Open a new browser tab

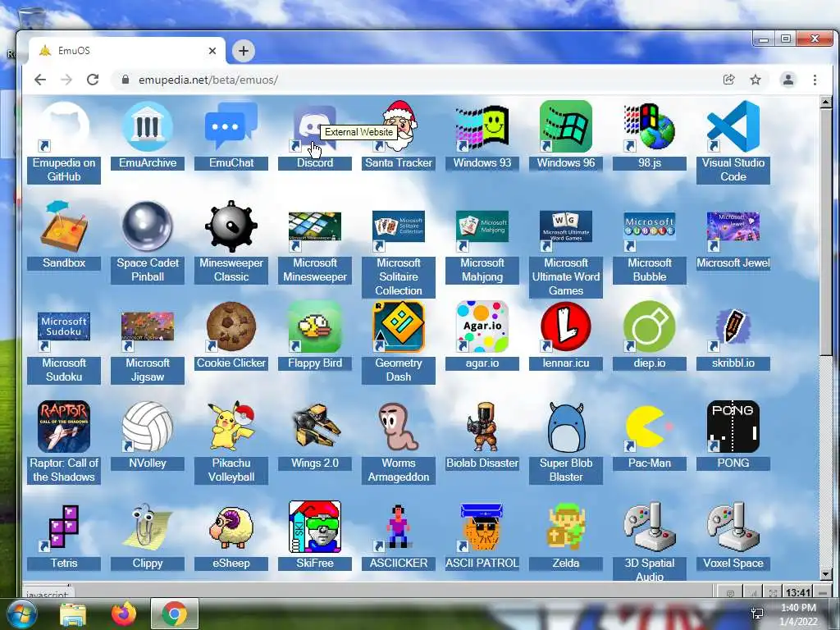pyautogui.click(x=243, y=51)
